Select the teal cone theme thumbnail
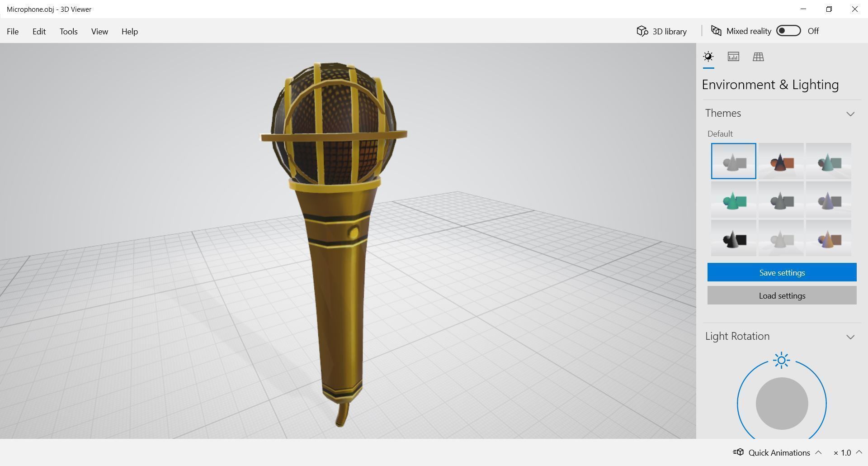 (828, 161)
